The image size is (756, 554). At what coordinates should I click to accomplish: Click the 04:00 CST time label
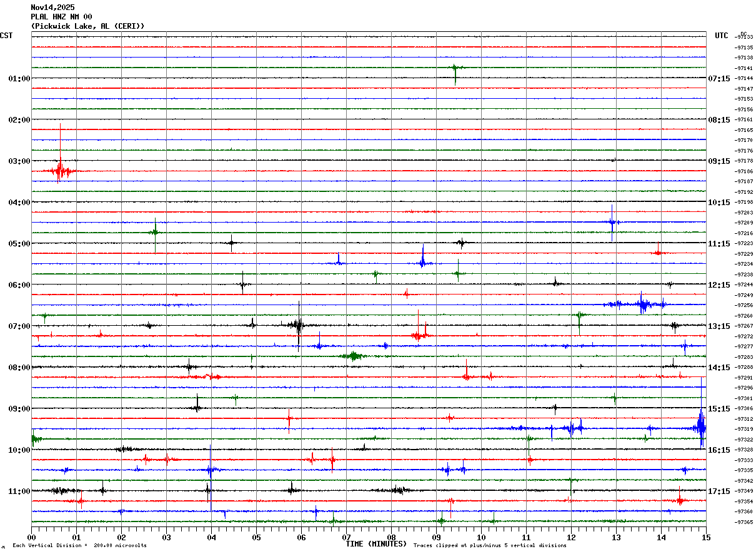19,203
